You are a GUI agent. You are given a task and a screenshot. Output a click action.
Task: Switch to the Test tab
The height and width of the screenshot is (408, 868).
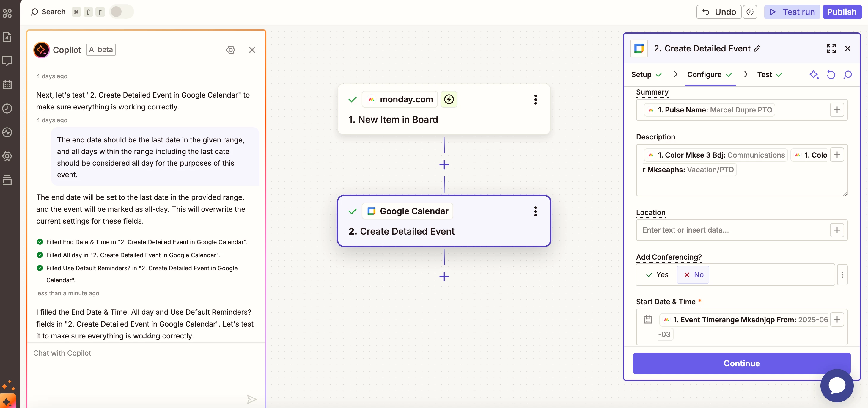(770, 75)
